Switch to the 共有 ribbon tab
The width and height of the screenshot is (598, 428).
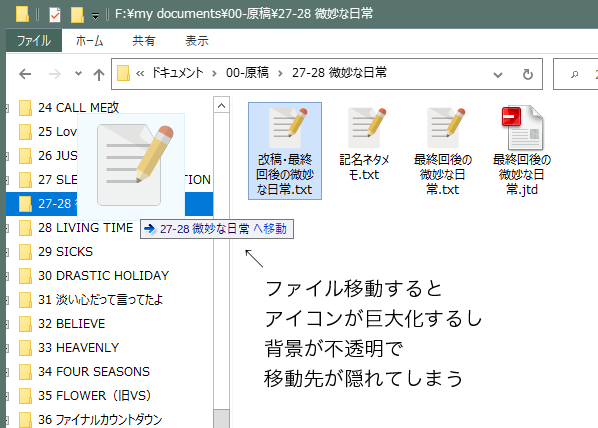click(x=144, y=41)
